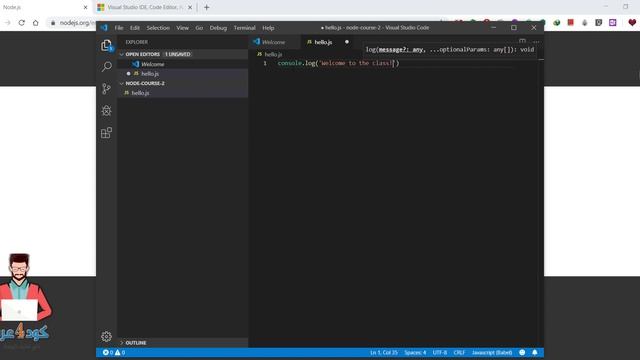Click the EXPLORER panel title
Screen dimensions: 640x360
137,42
